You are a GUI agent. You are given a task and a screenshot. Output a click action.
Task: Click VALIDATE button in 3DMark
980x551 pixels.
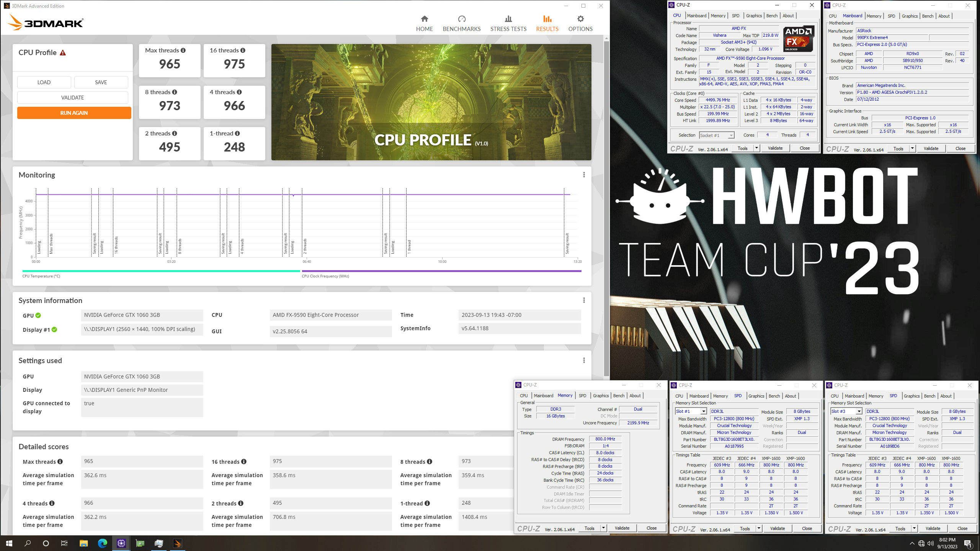click(73, 98)
